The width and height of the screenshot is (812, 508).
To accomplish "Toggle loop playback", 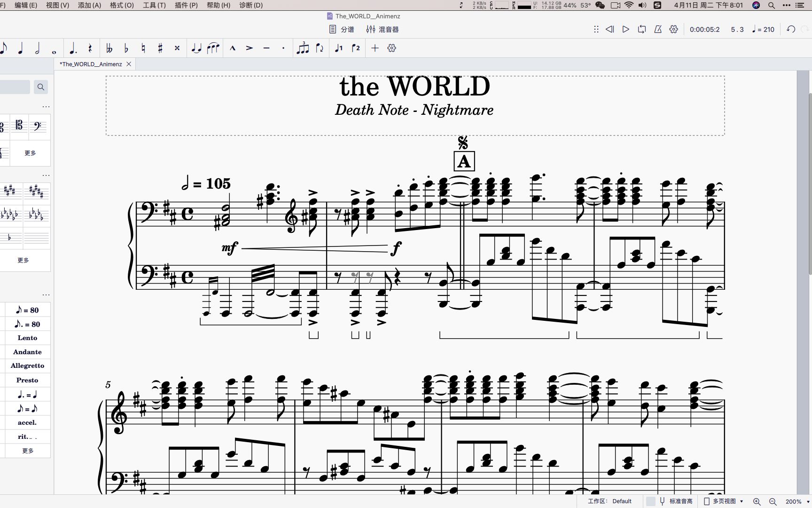I will (642, 29).
